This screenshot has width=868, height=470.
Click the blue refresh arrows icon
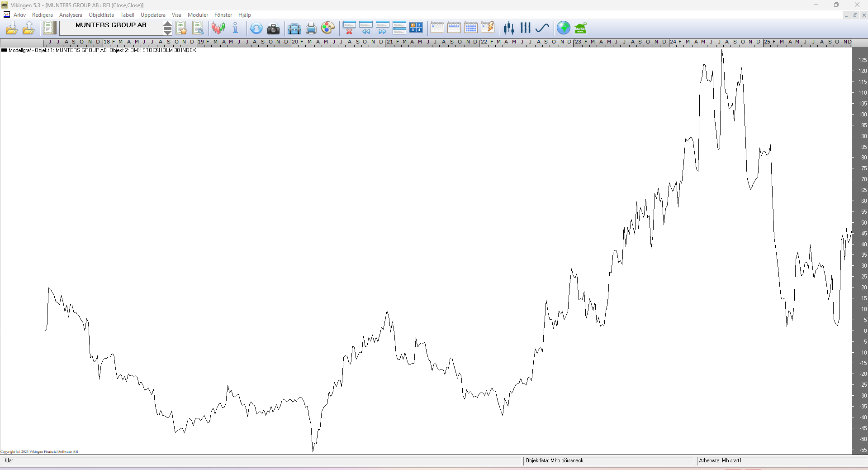256,29
